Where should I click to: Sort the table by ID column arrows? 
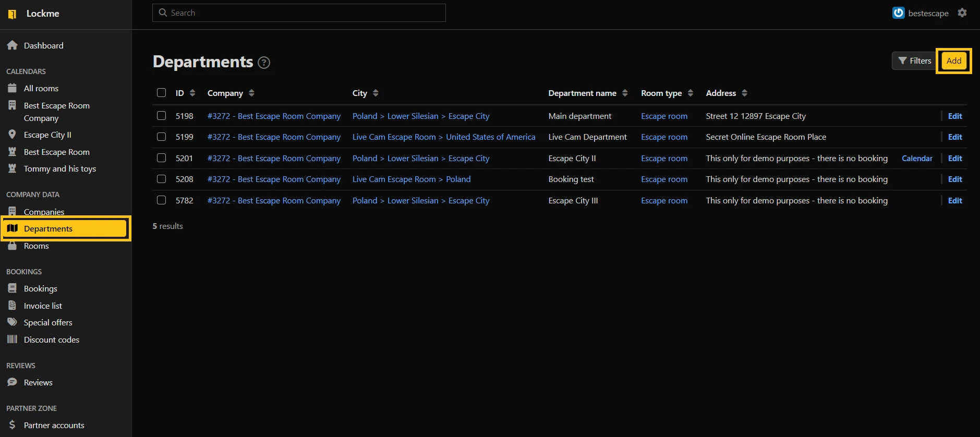192,93
